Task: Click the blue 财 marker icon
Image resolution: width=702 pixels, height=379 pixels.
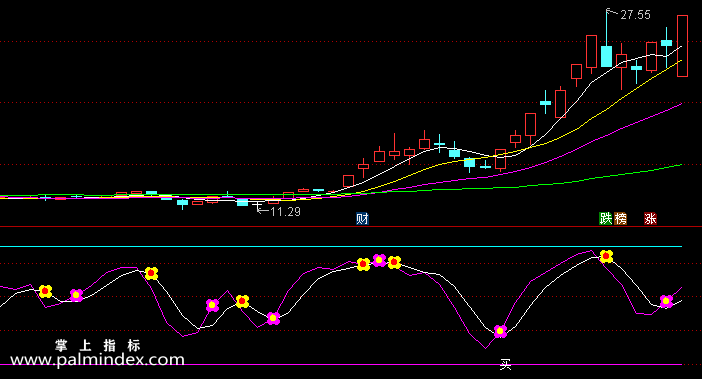Action: pyautogui.click(x=362, y=219)
